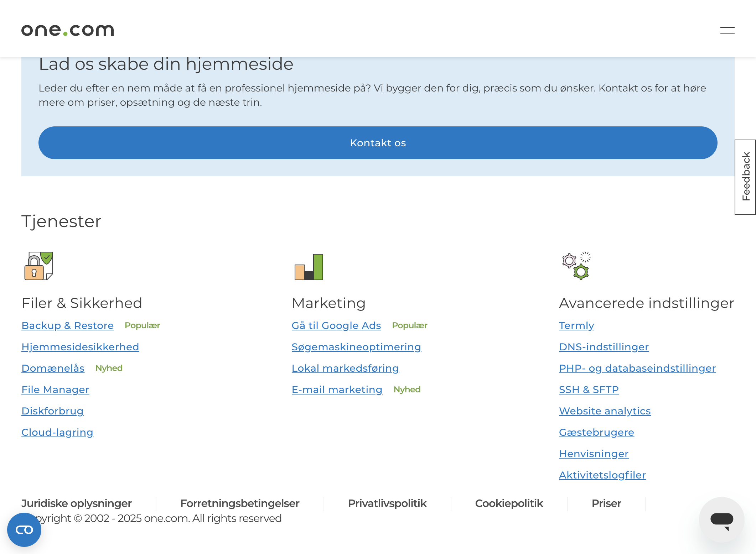Open E-mail marketing link
The width and height of the screenshot is (756, 554).
click(x=337, y=390)
